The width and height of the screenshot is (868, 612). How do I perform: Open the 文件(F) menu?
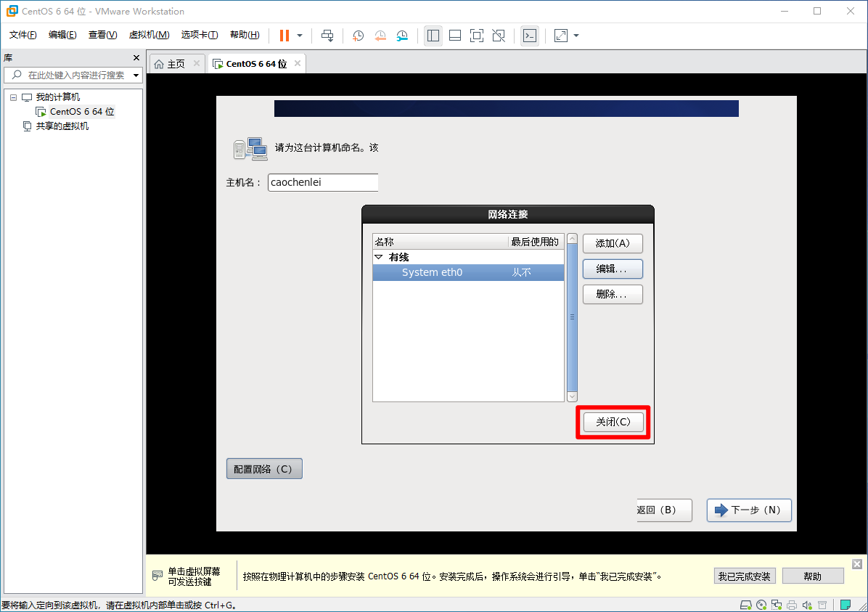(23, 35)
